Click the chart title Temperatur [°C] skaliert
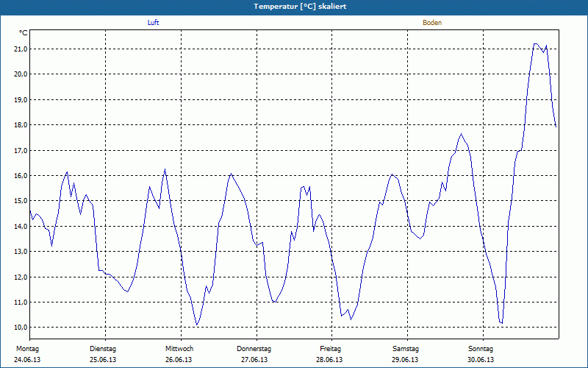The width and height of the screenshot is (588, 368). point(300,7)
